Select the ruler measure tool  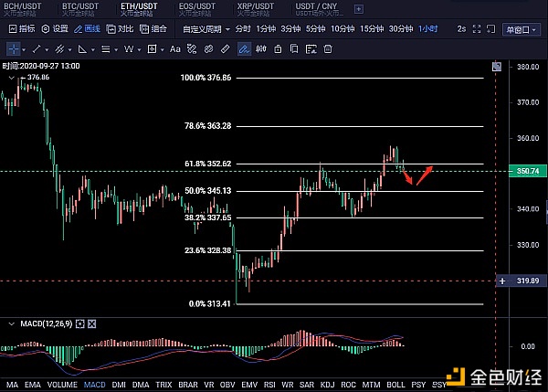[226, 49]
